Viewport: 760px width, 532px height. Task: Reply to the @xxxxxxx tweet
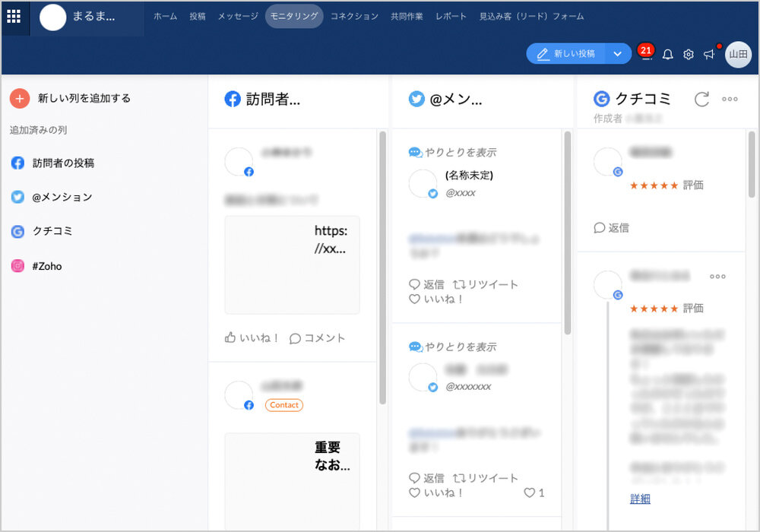coord(426,478)
